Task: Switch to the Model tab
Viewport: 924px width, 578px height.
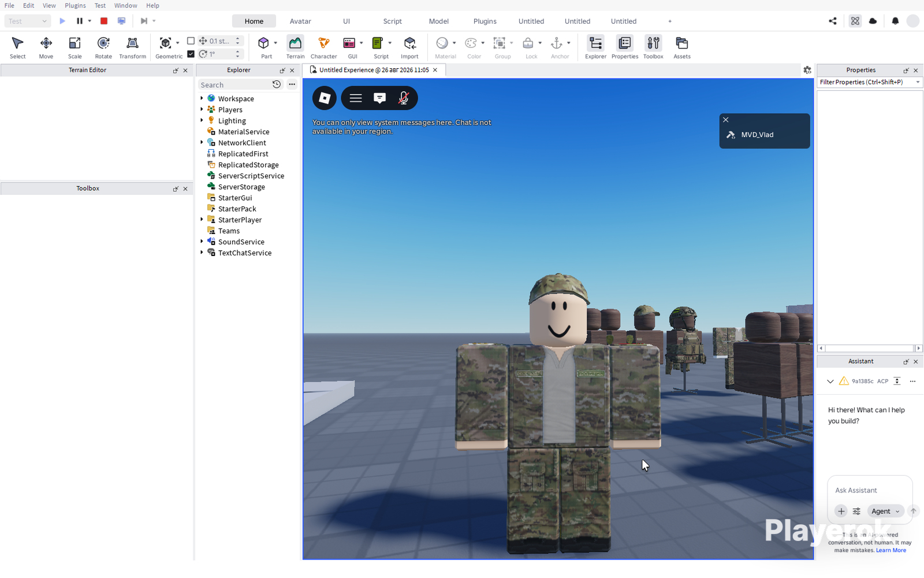Action: click(439, 21)
